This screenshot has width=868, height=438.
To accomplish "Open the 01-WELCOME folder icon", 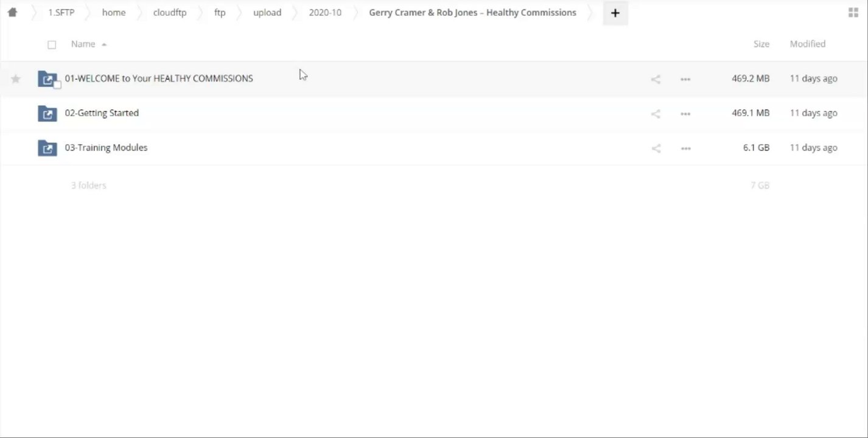I will [47, 78].
